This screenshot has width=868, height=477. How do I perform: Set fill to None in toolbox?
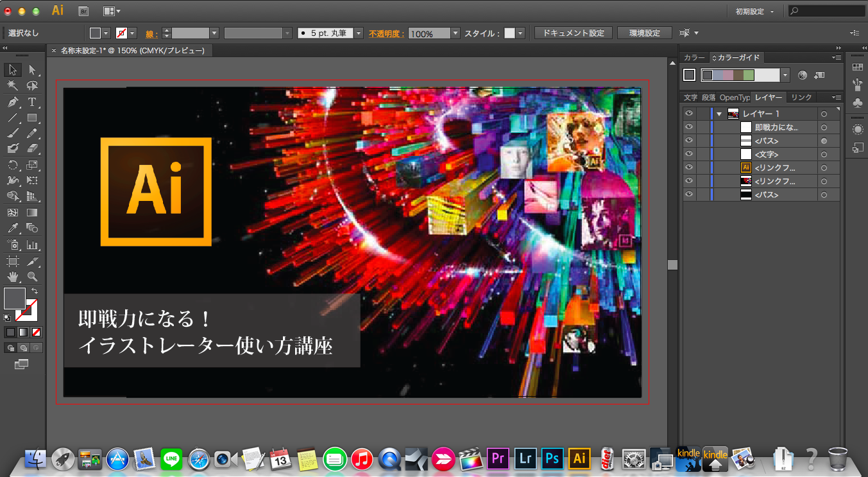(36, 333)
